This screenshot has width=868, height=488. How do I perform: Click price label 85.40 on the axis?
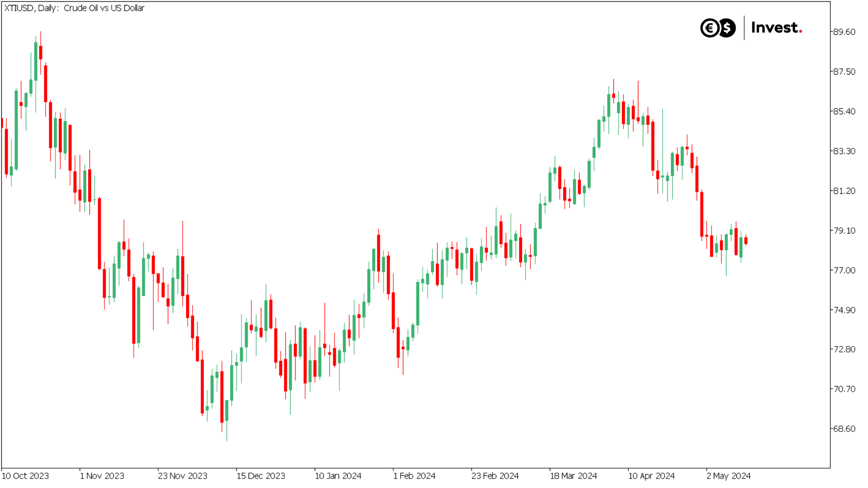[x=844, y=112]
